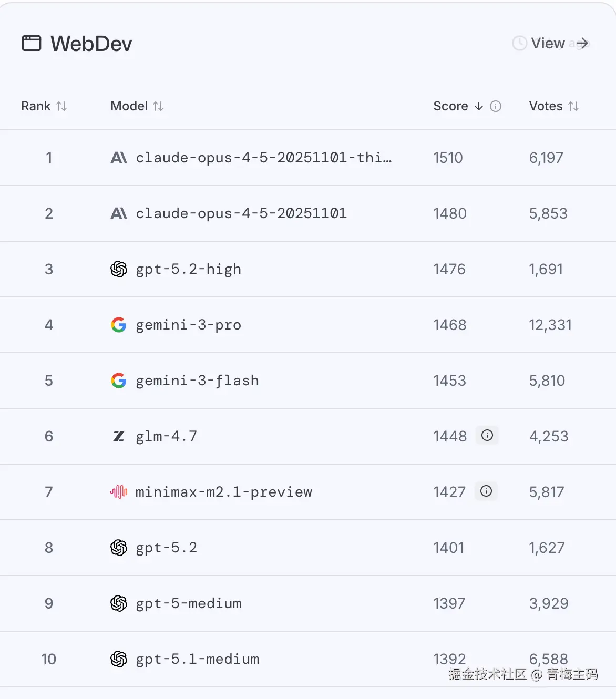Click the WebDev window icon in header

point(31,43)
